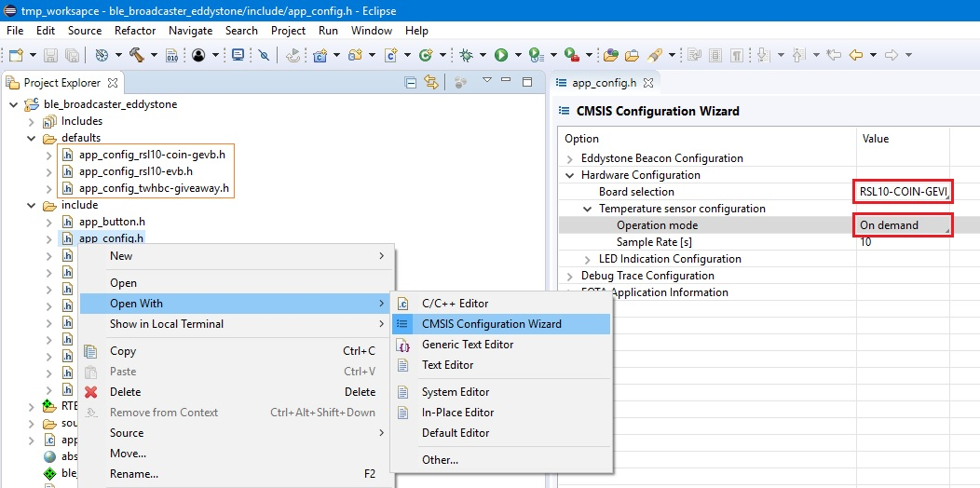Open the File menu
Viewport: 980px width, 488px height.
[14, 31]
